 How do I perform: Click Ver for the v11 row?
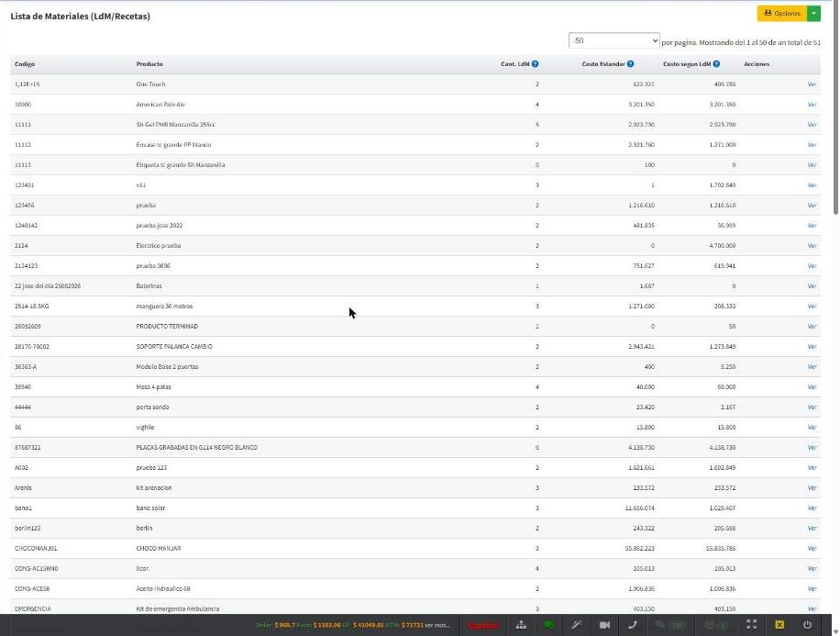tap(812, 185)
